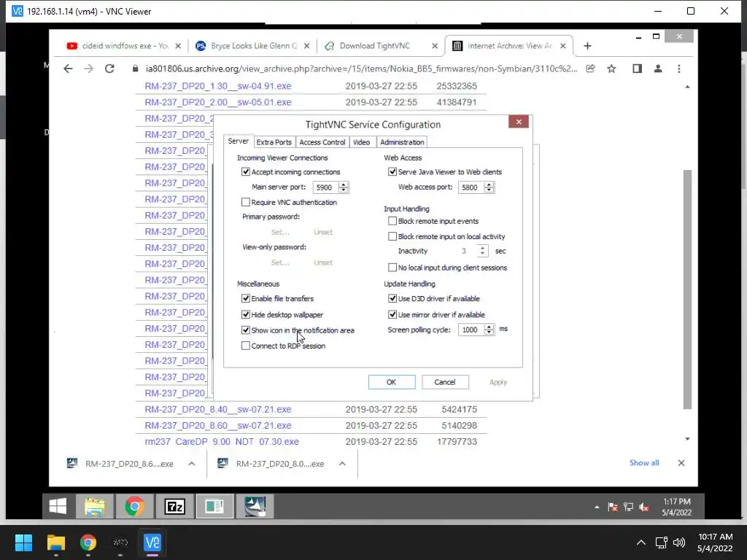
Task: Toggle Enable file transfers checkbox
Action: (x=246, y=298)
